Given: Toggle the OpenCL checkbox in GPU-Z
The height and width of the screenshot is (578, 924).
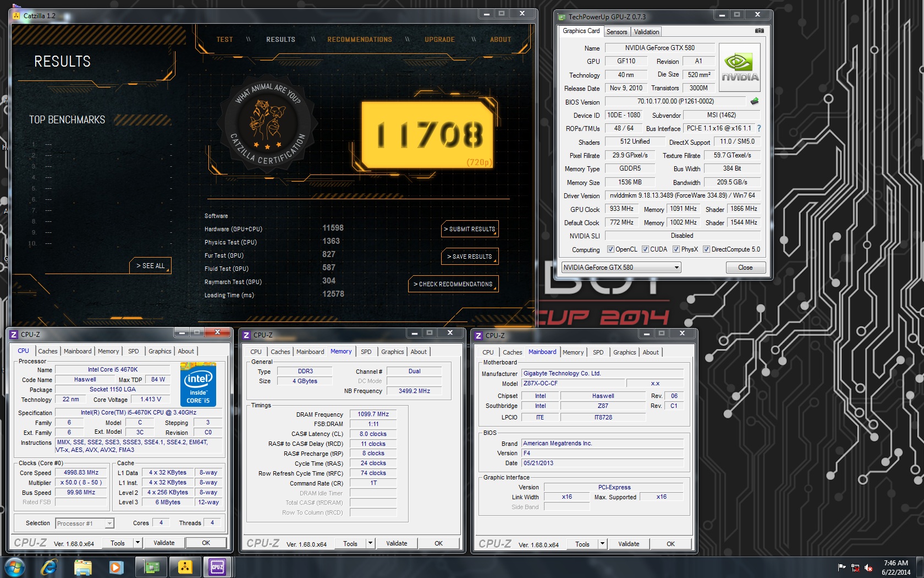Looking at the screenshot, I should 610,249.
